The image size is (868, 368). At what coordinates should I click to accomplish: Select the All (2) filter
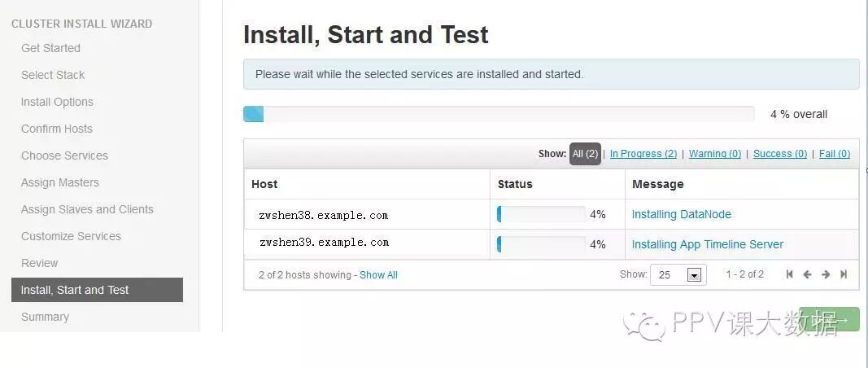(x=585, y=154)
